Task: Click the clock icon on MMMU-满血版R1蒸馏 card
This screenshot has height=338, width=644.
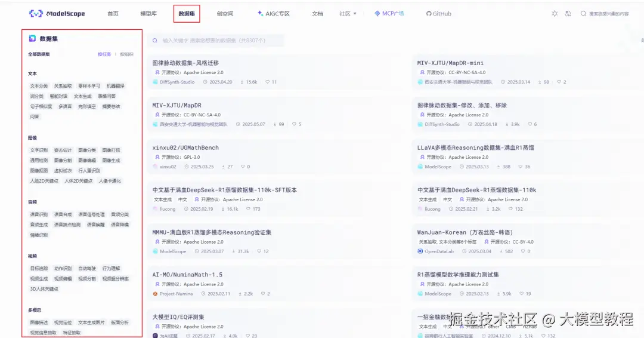Action: [x=197, y=251]
